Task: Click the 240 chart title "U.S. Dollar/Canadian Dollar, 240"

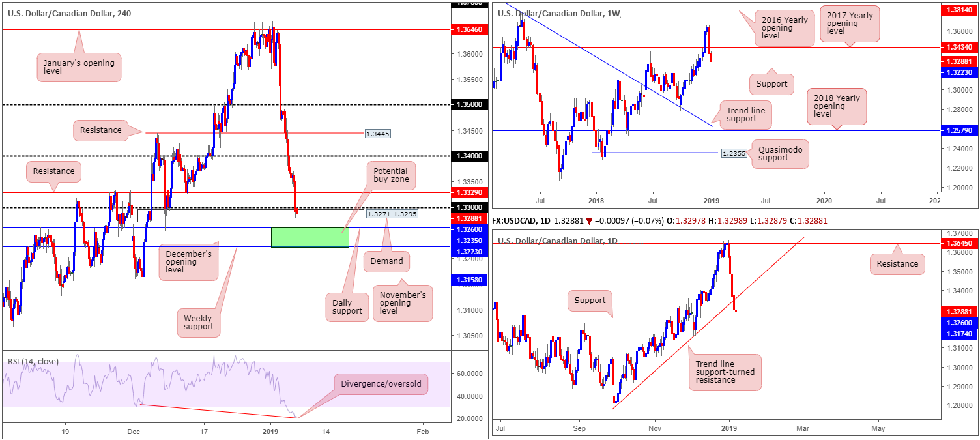Action: coord(69,13)
